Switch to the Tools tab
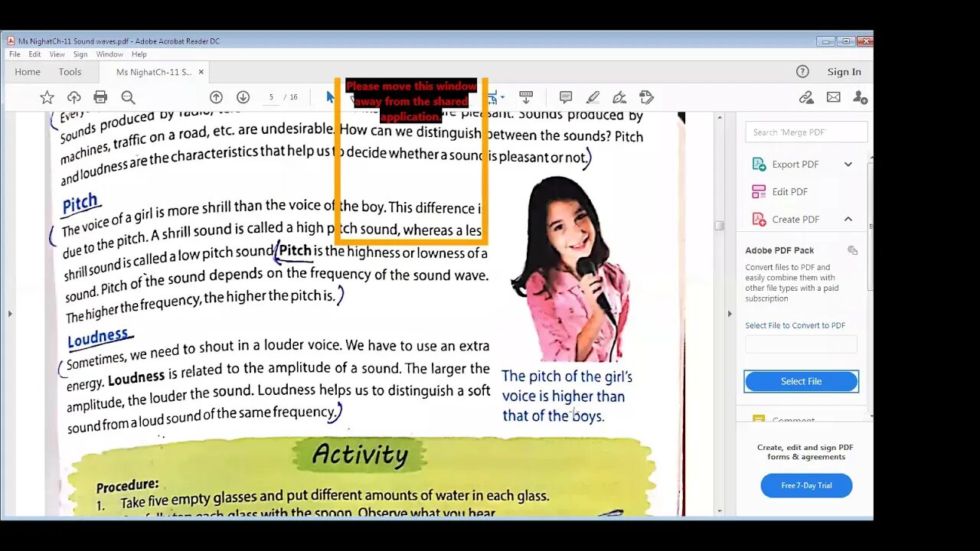Viewport: 980px width, 551px height. (x=70, y=72)
